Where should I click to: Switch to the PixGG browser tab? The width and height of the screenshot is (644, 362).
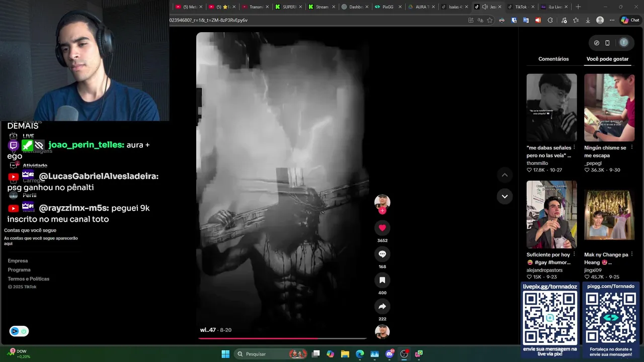[388, 7]
